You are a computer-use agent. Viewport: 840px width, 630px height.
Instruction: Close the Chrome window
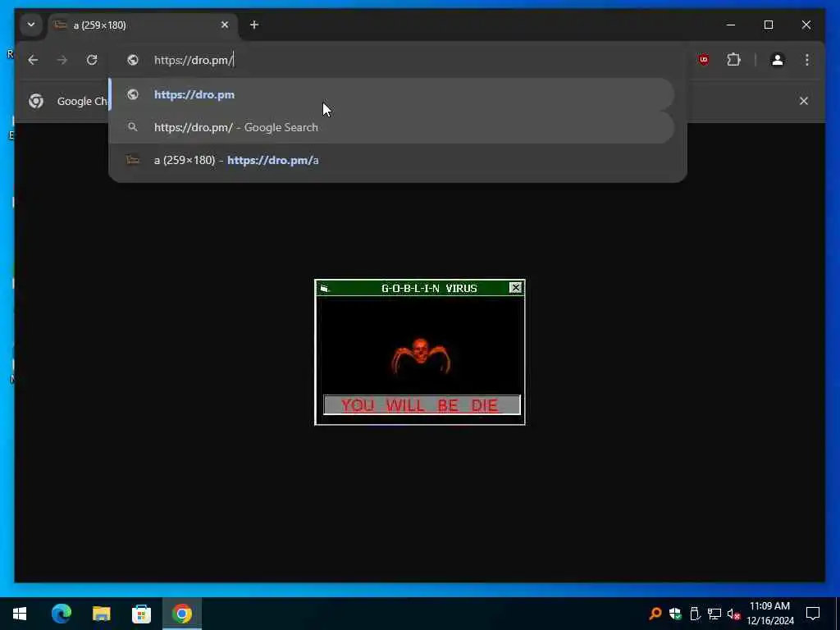point(806,25)
